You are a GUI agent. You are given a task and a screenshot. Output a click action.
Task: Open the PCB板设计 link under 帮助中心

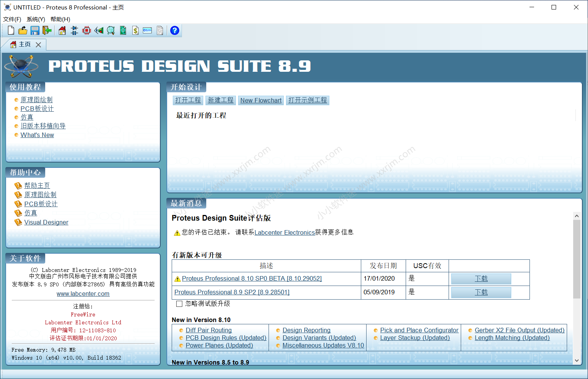[41, 204]
